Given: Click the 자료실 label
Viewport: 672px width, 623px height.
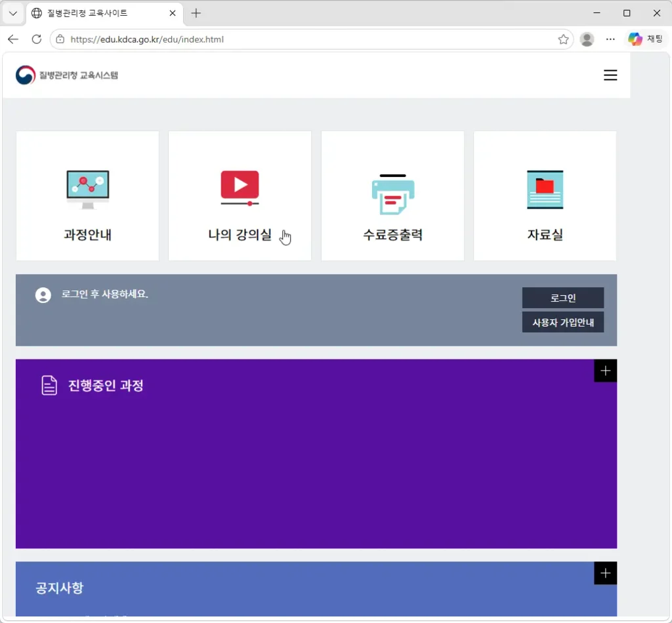Looking at the screenshot, I should pyautogui.click(x=545, y=235).
